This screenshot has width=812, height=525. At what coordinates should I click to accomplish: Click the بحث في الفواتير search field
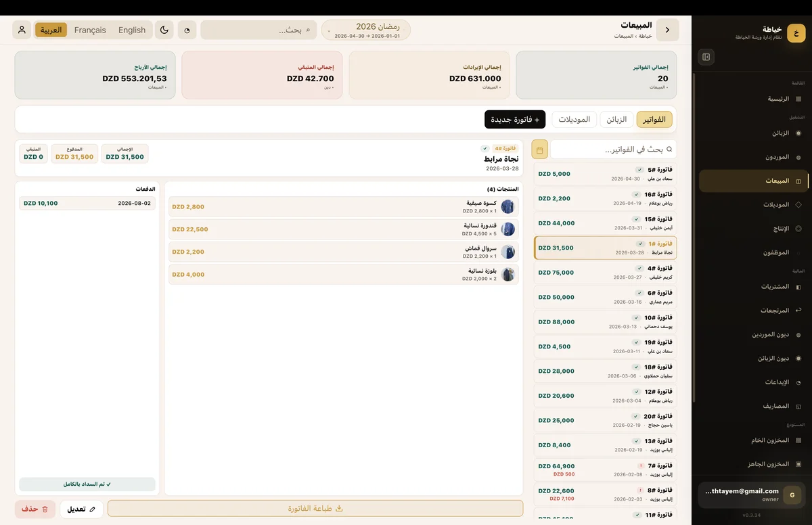(x=614, y=149)
